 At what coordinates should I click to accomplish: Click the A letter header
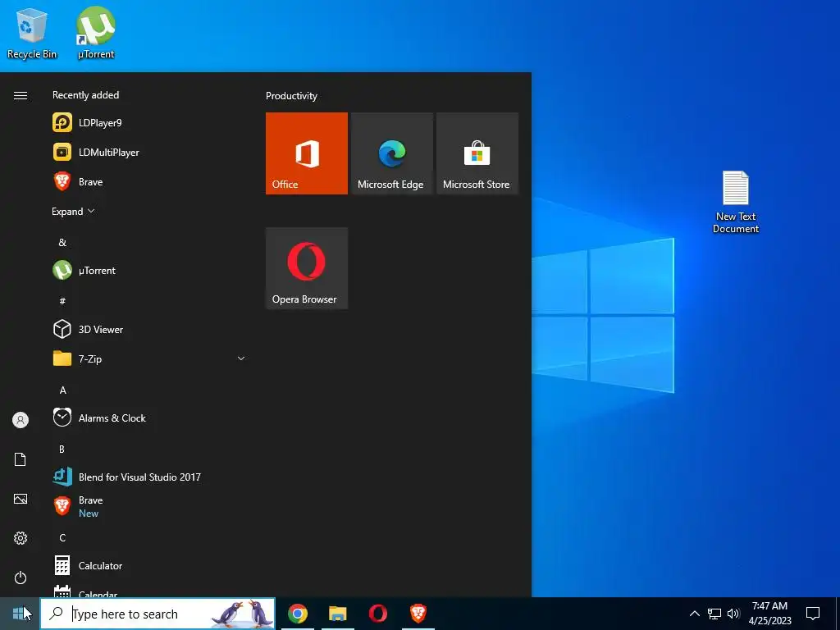click(x=62, y=390)
